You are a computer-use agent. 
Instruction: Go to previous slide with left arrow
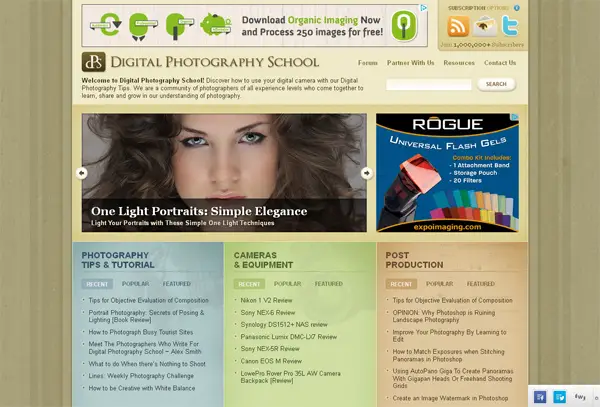[x=82, y=172]
